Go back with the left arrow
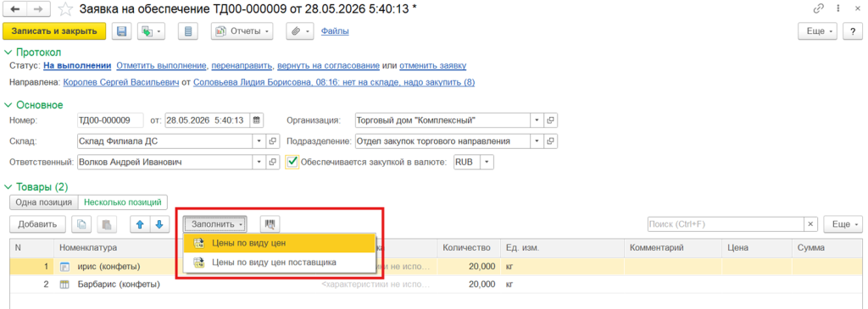This screenshot has width=868, height=309. (15, 9)
